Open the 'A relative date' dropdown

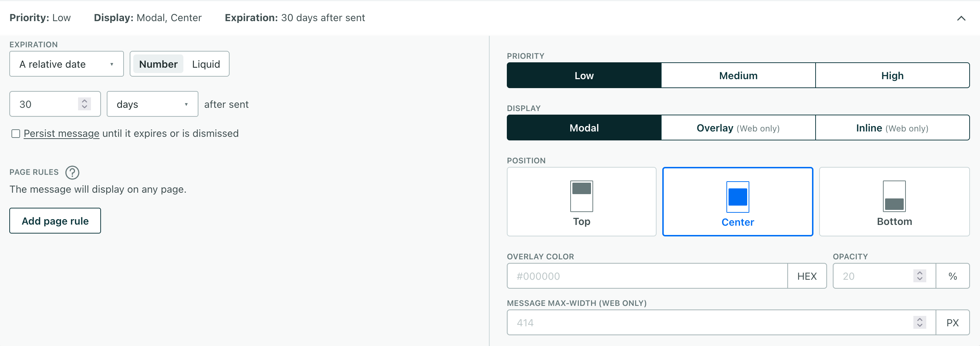67,64
